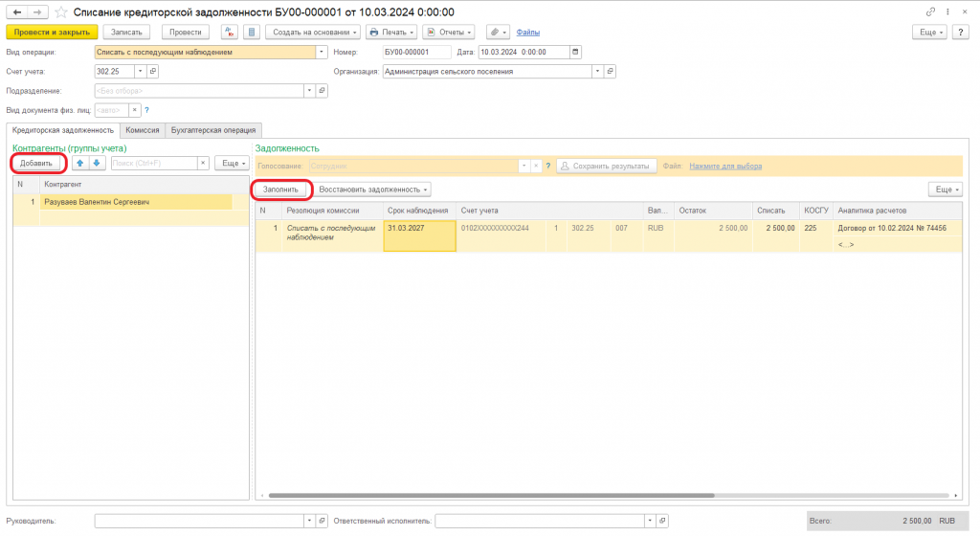The width and height of the screenshot is (980, 536).
Task: Copy link to document using the chain icon
Action: pyautogui.click(x=930, y=11)
